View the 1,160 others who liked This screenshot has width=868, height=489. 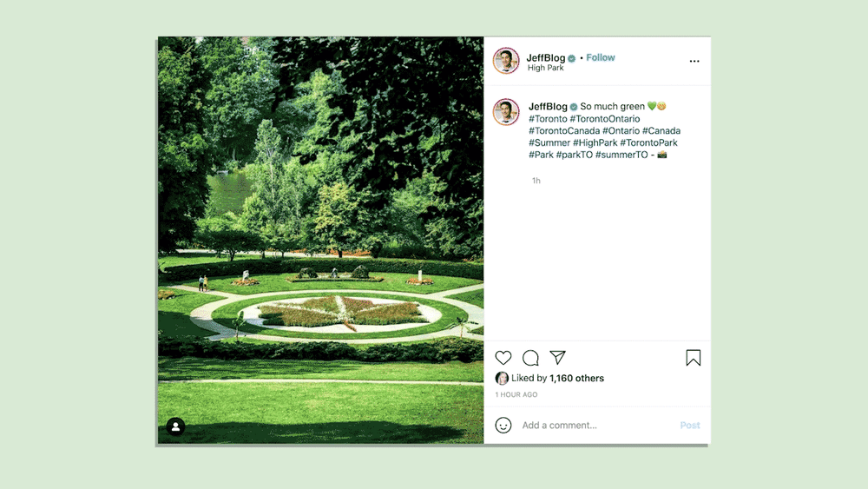point(577,378)
